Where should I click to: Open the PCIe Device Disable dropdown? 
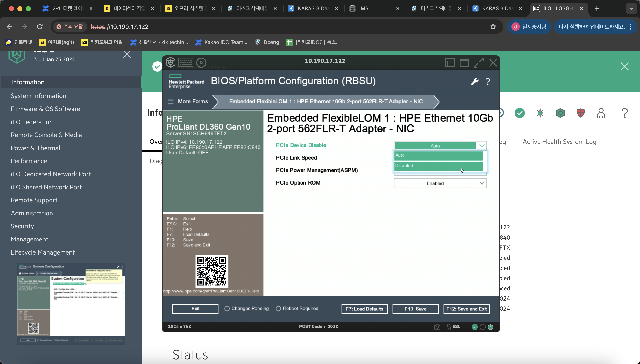440,146
